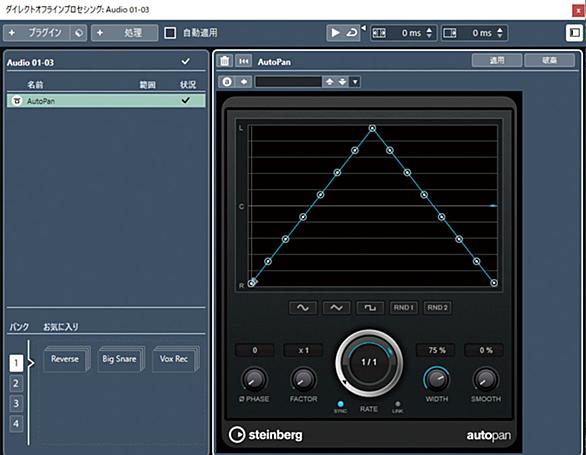This screenshot has width=586, height=455.
Task: Enable the auto apply checkbox
Action: [170, 33]
